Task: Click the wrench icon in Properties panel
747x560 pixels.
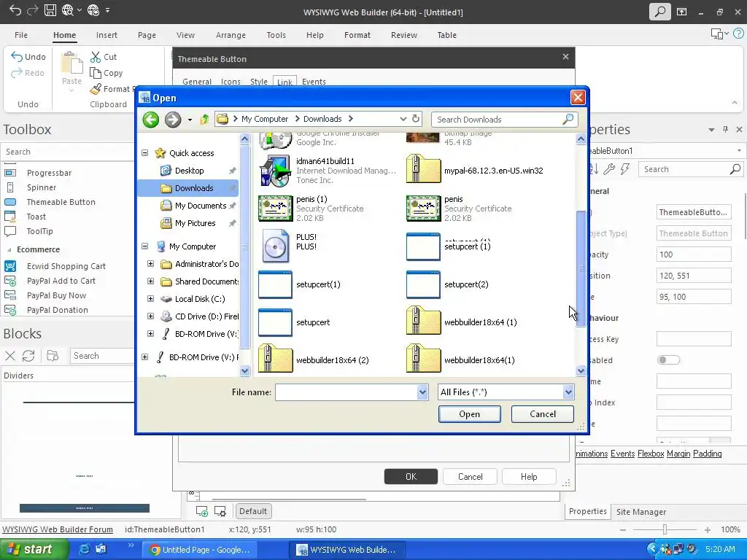Action: coord(609,169)
